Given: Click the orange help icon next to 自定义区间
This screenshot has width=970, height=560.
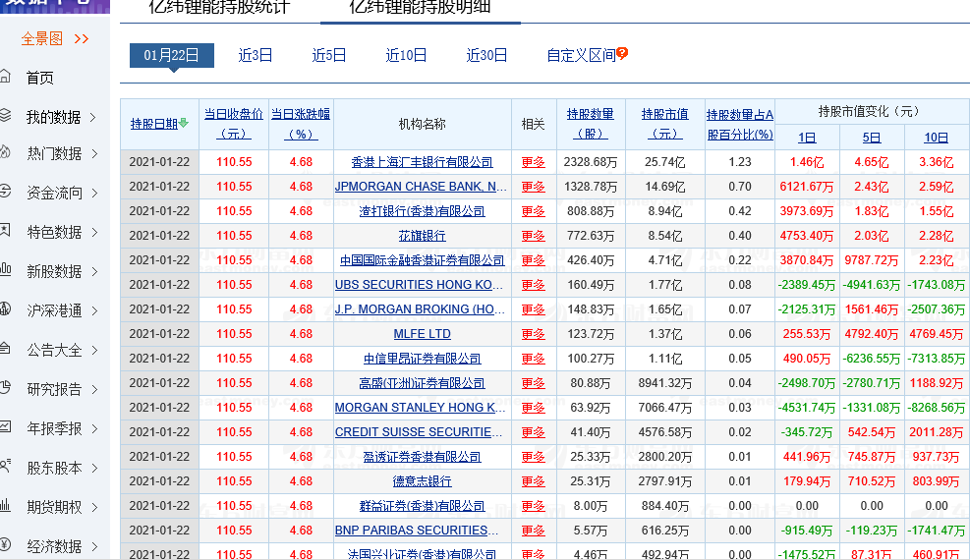Looking at the screenshot, I should pyautogui.click(x=622, y=53).
